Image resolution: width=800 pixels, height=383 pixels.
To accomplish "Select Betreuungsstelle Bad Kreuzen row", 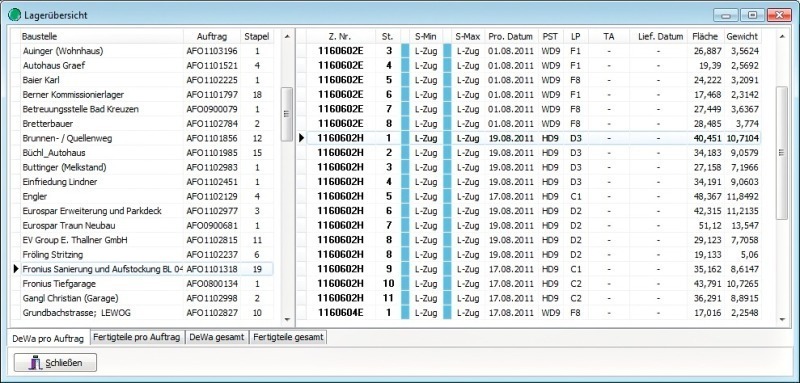I will pyautogui.click(x=146, y=109).
